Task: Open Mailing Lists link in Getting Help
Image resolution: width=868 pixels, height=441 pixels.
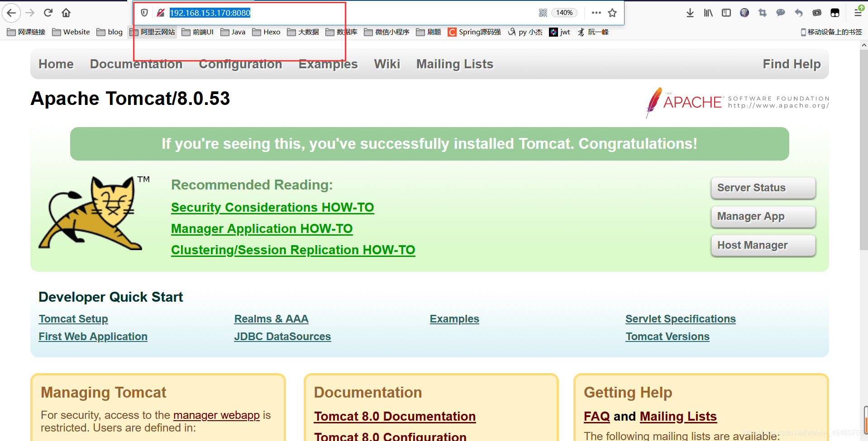Action: (x=678, y=417)
